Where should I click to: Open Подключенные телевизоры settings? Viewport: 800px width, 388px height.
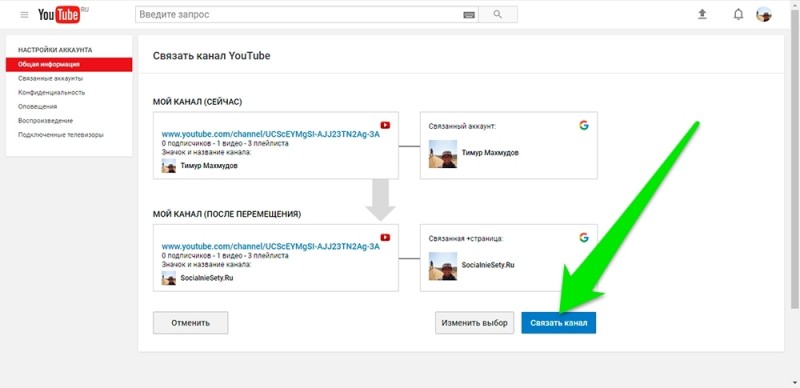(61, 135)
